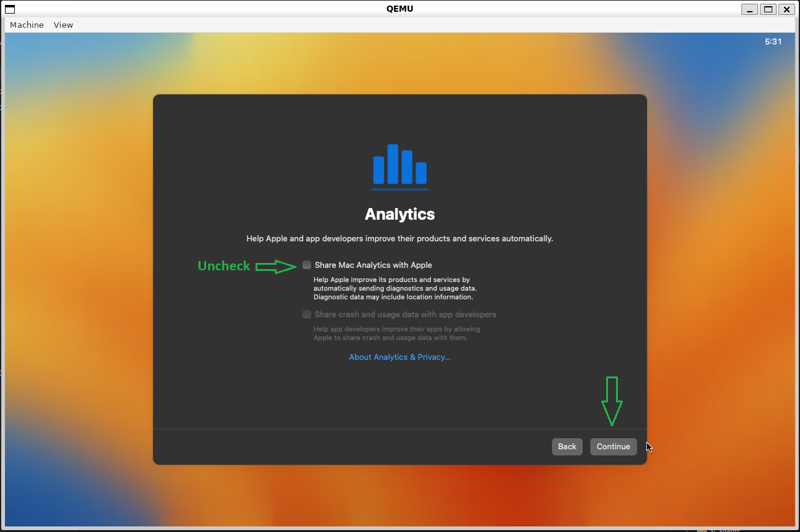Click the blue Analytics bar chart icon
800x532 pixels.
[x=400, y=167]
